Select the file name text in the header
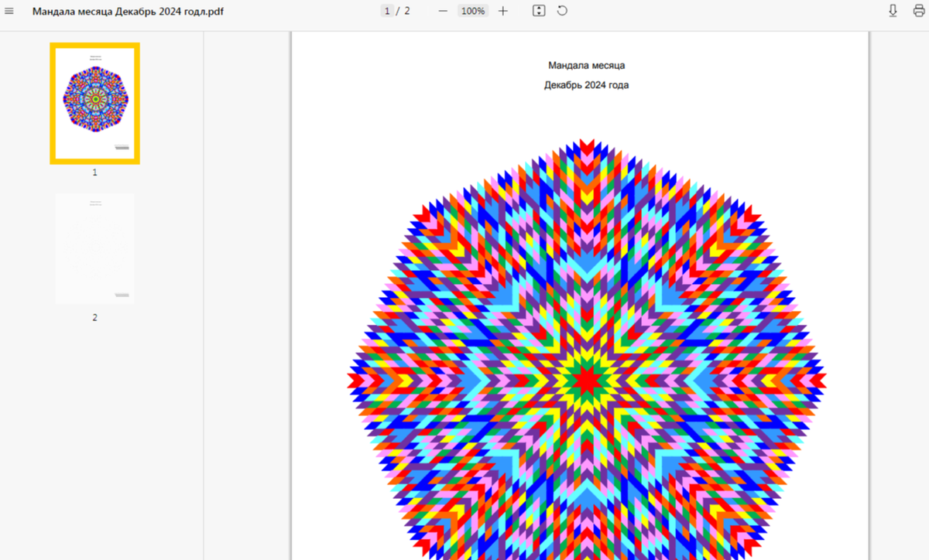The height and width of the screenshot is (560, 929). point(128,12)
